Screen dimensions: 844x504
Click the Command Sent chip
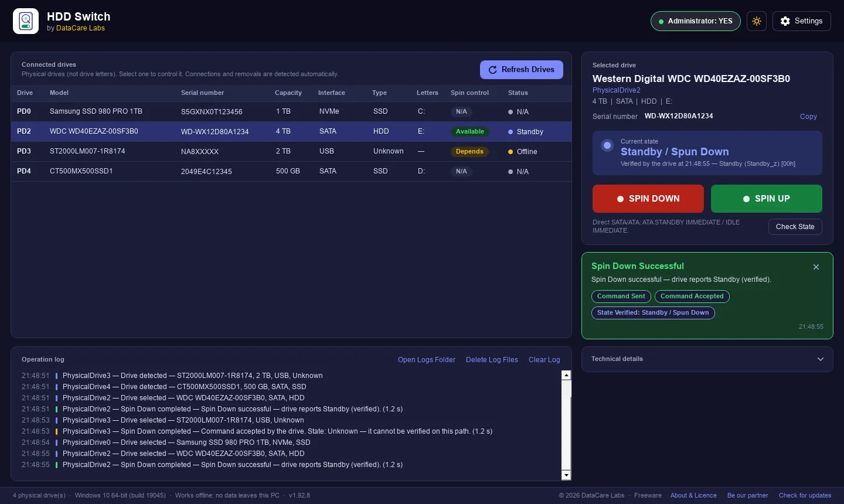coord(621,297)
